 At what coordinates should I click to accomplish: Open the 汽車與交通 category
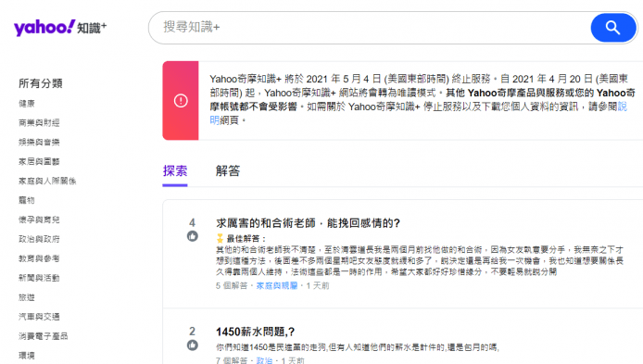39,317
